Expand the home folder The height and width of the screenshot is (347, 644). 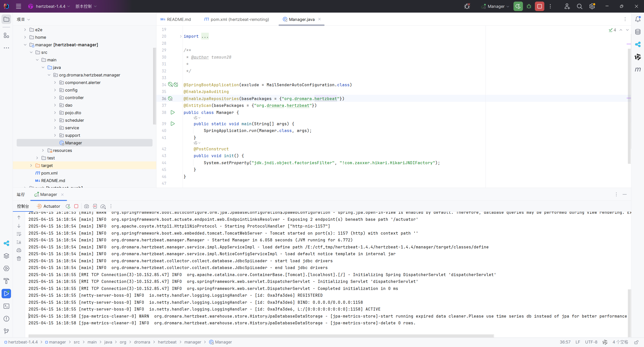[x=25, y=37]
